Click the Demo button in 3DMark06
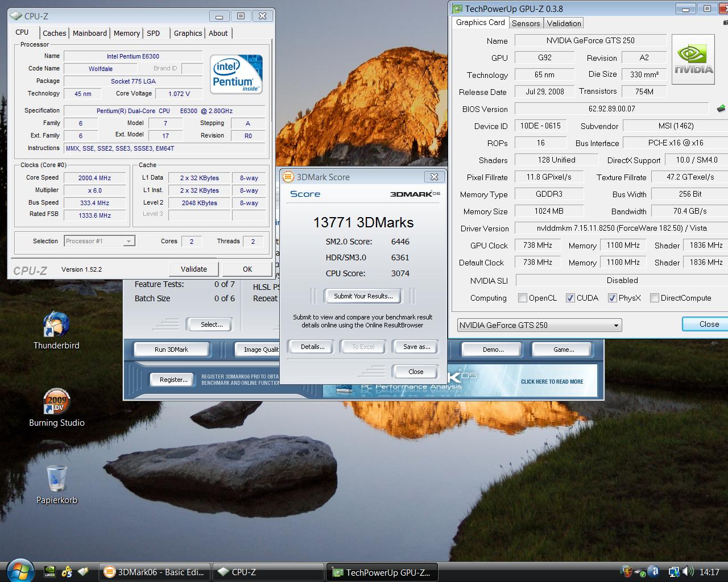Viewport: 728px width, 582px height. click(x=493, y=350)
